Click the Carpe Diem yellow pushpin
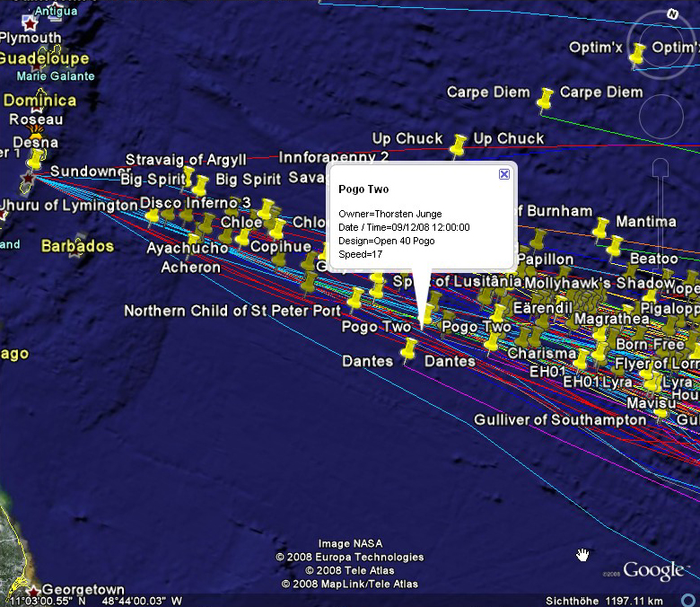 click(x=545, y=98)
